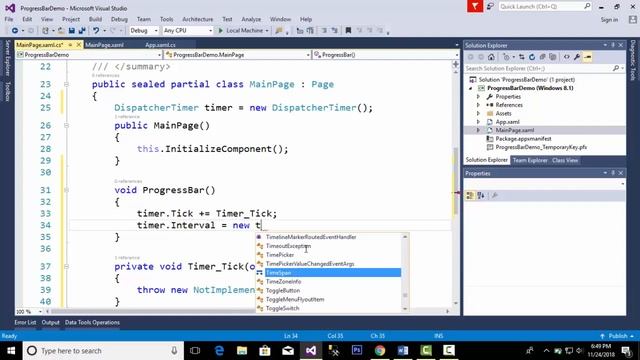The height and width of the screenshot is (360, 640).
Task: Click the Navigate Backward toolbar icon
Action: (15, 31)
